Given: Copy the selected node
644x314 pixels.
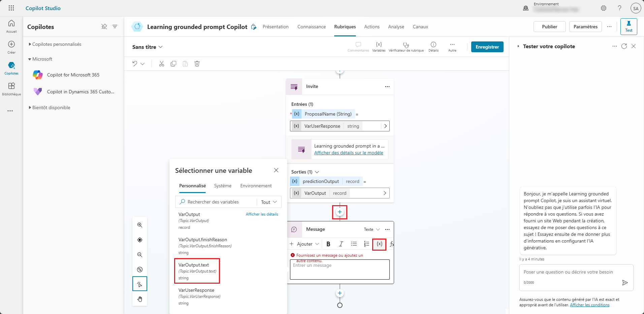Looking at the screenshot, I should (x=173, y=64).
